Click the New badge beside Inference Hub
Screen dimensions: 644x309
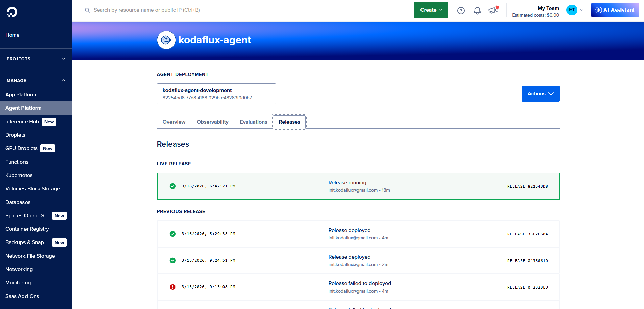tap(49, 122)
